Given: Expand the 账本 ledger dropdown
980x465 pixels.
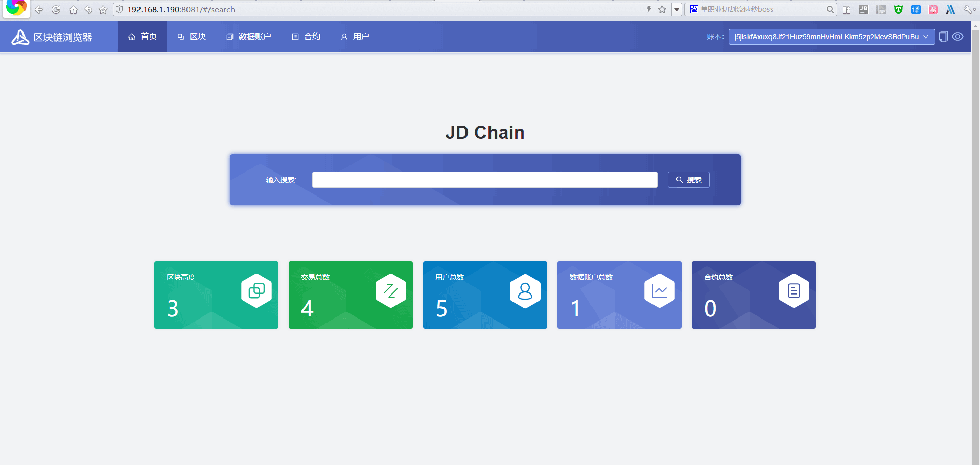Looking at the screenshot, I should (831, 37).
